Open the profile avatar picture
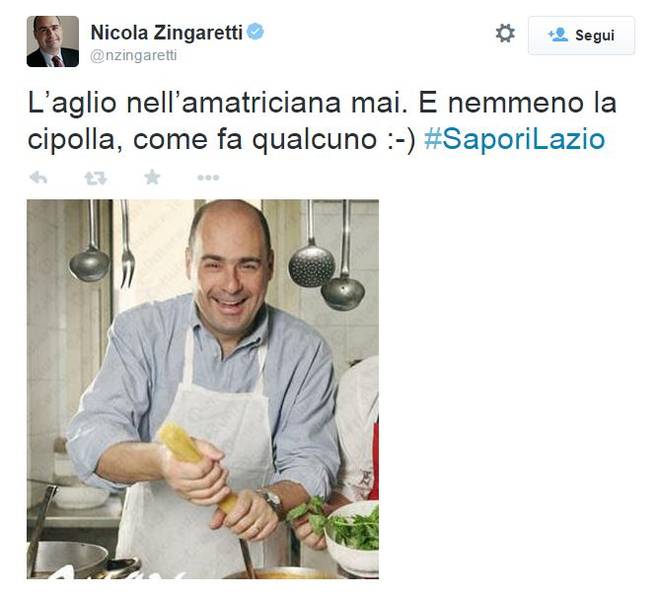This screenshot has height=596, width=660. coord(53,41)
